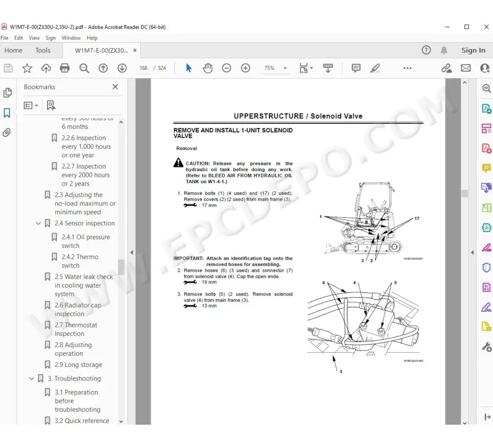Click the Sign In button
The height and width of the screenshot is (448, 493).
[473, 50]
